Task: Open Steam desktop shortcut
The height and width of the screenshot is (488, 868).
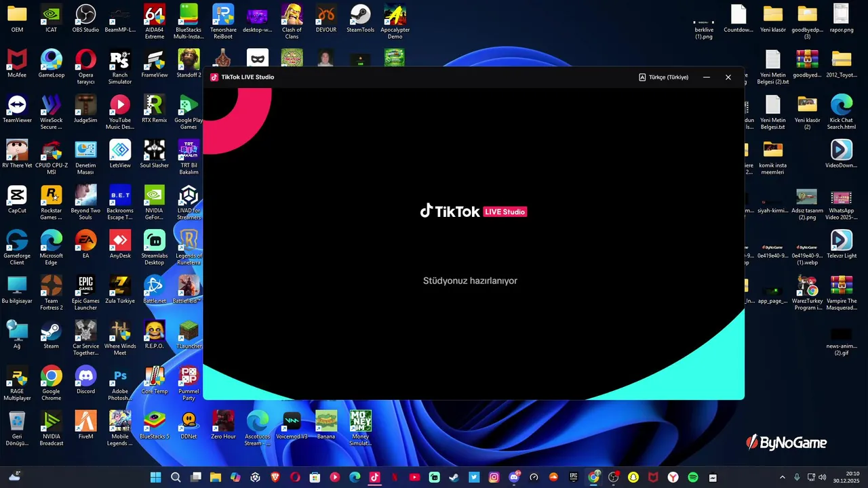Action: [52, 335]
